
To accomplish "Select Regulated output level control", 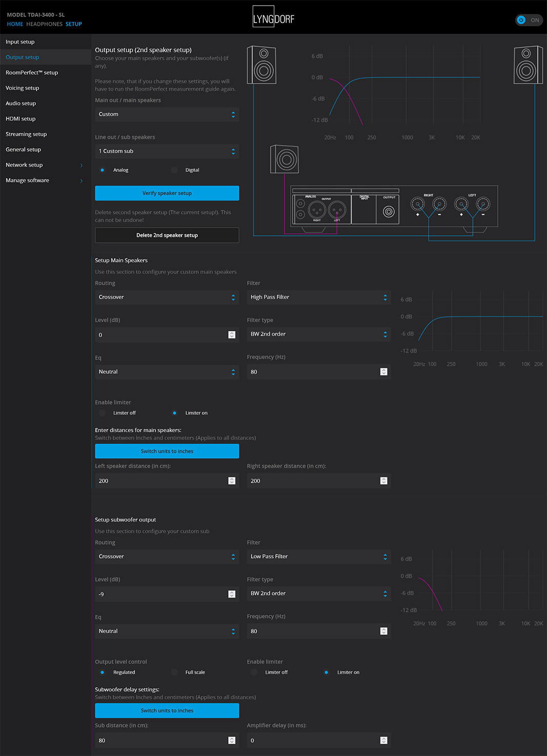I will (103, 672).
